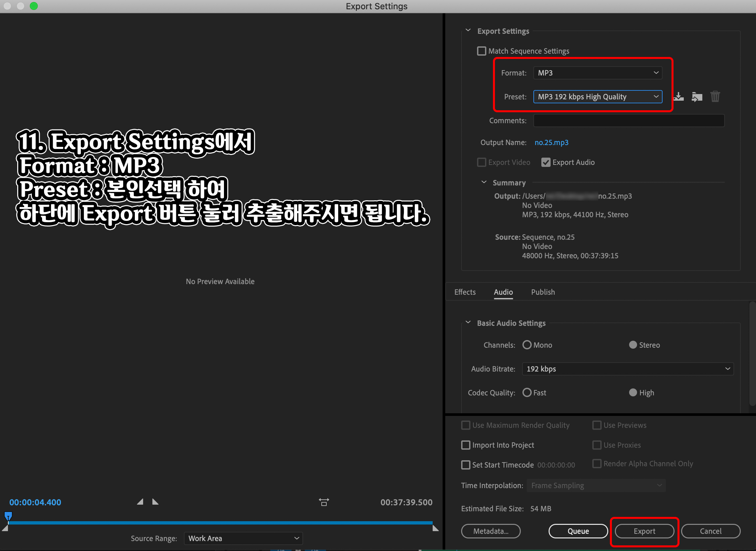Enable Import Into Project checkbox
The image size is (756, 551).
(x=465, y=445)
